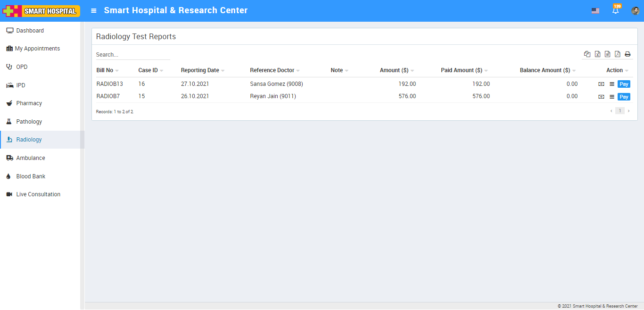Export the reports as PDF

(x=618, y=54)
